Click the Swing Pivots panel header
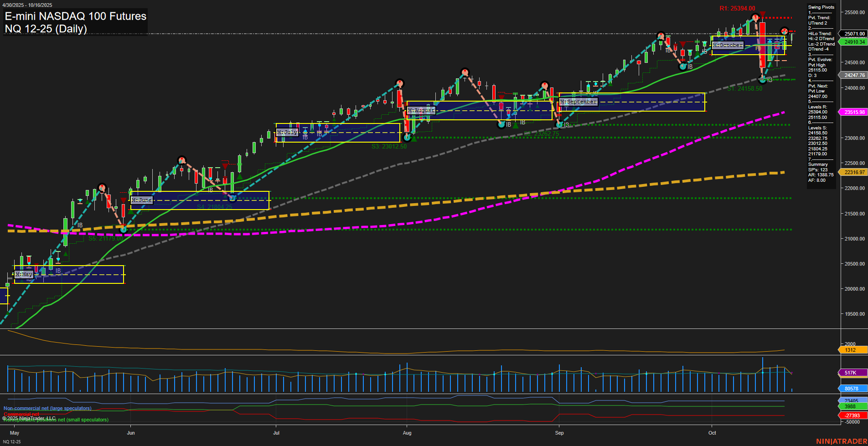 (x=821, y=7)
